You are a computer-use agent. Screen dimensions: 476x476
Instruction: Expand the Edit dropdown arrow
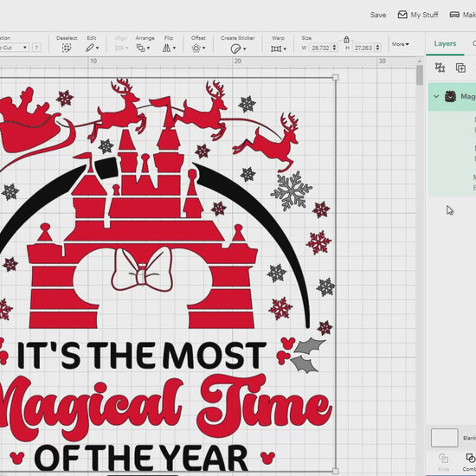tap(97, 48)
